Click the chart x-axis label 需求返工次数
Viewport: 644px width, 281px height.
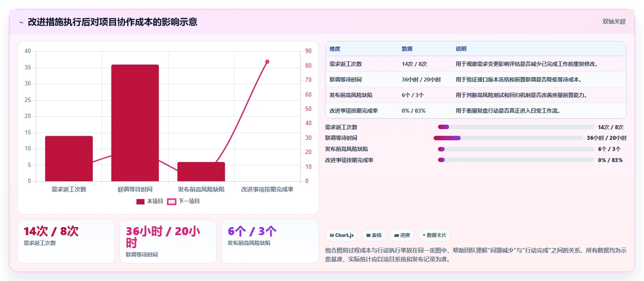pyautogui.click(x=69, y=189)
